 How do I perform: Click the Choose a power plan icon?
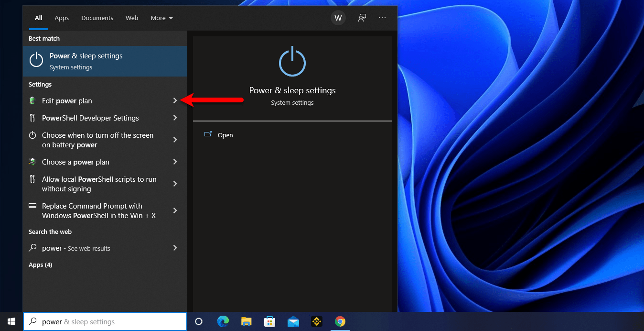(x=32, y=162)
